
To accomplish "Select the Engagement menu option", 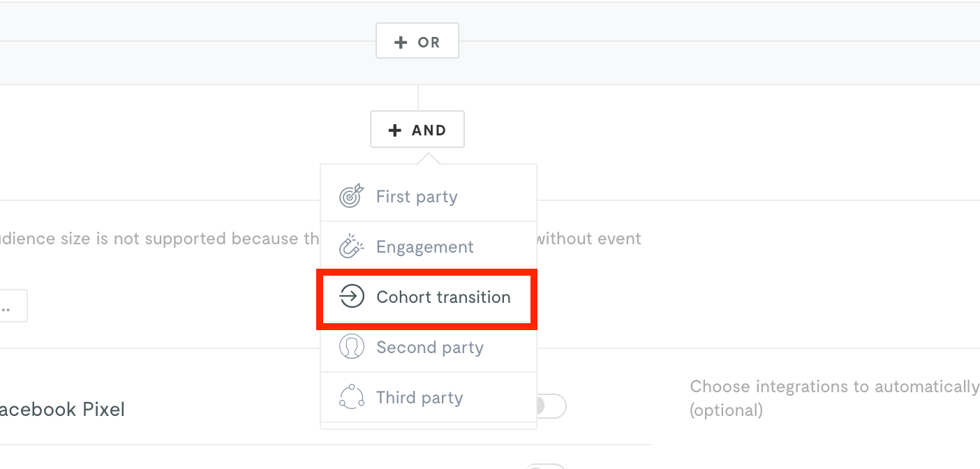I will pyautogui.click(x=429, y=247).
